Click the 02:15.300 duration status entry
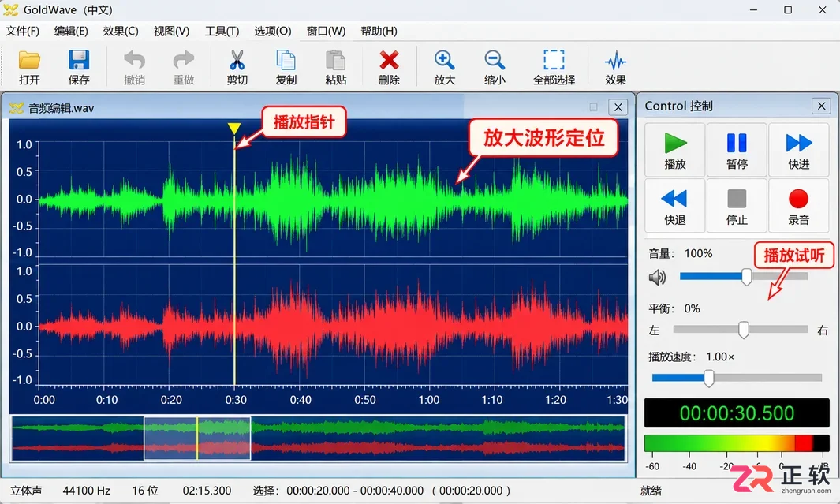 click(x=207, y=491)
